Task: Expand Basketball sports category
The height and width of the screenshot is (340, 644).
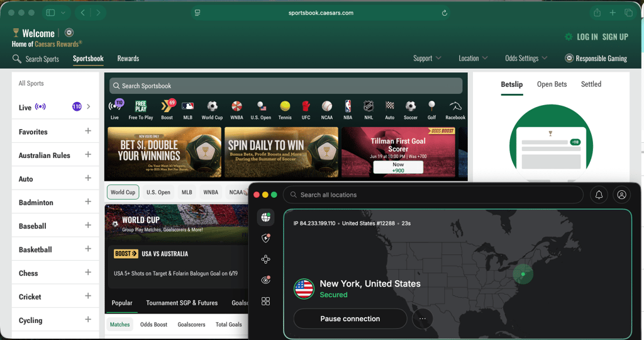Action: coord(88,249)
